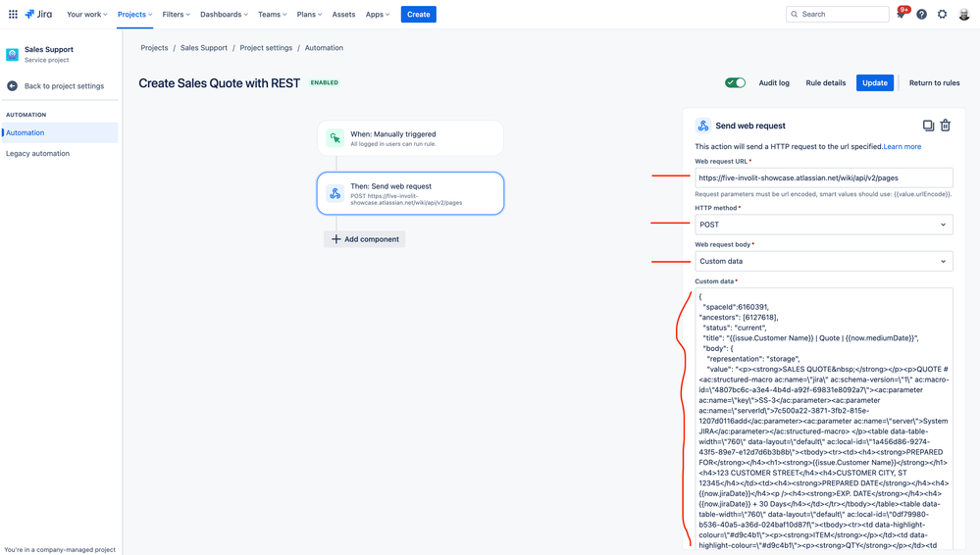This screenshot has width=980, height=555.
Task: Expand the Plans menu
Action: pyautogui.click(x=309, y=14)
